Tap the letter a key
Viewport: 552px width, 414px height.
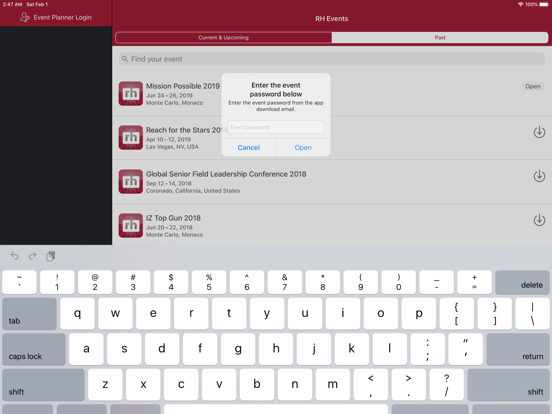86,349
